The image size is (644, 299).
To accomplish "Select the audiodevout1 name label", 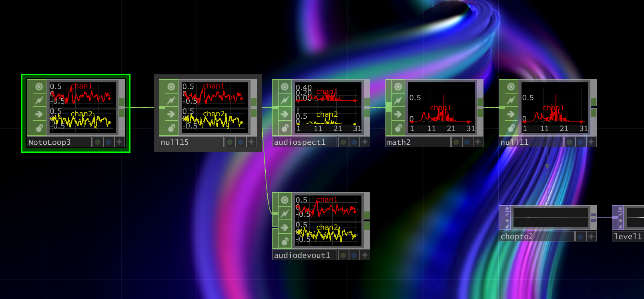I will [x=305, y=255].
